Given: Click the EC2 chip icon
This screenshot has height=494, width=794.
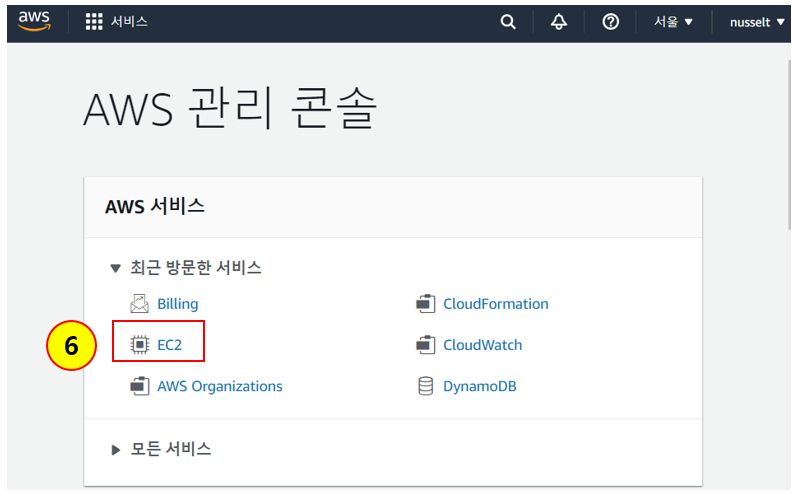Looking at the screenshot, I should point(139,345).
